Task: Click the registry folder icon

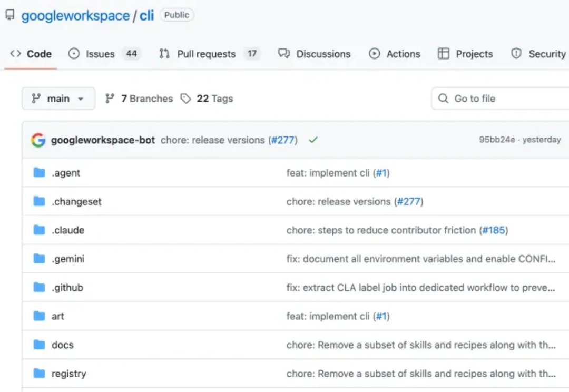Action: [x=39, y=374]
